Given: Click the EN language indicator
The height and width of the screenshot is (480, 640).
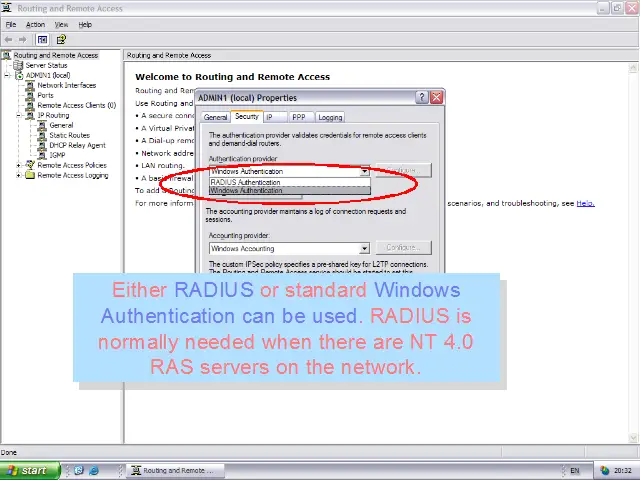Looking at the screenshot, I should (x=575, y=471).
